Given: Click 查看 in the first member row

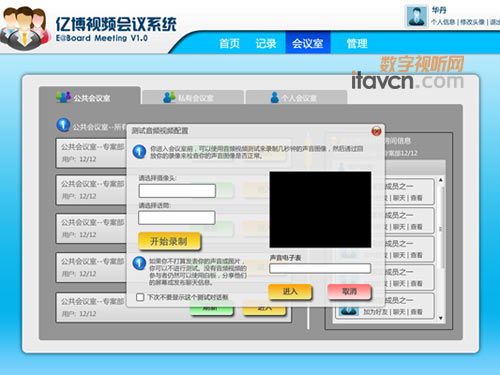Looking at the screenshot, I should [416, 198].
